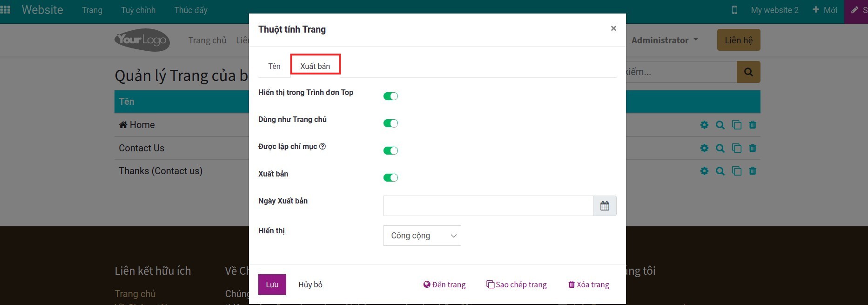This screenshot has width=868, height=305.
Task: Toggle Hiển thị trong Trình đơn Top switch
Action: [x=390, y=96]
